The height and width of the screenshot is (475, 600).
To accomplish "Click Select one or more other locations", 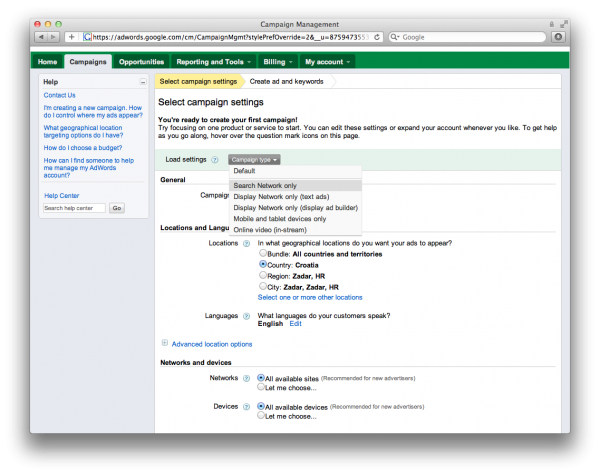I will pos(310,297).
